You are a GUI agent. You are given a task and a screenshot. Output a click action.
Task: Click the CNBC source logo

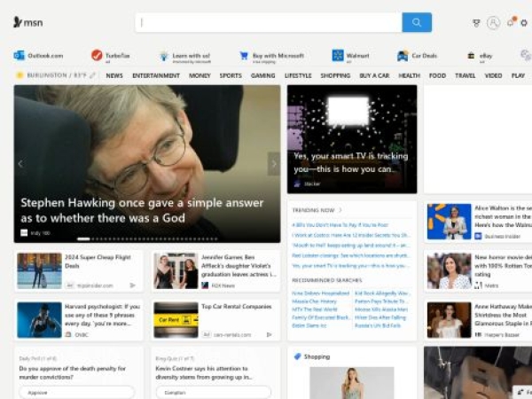(x=68, y=334)
